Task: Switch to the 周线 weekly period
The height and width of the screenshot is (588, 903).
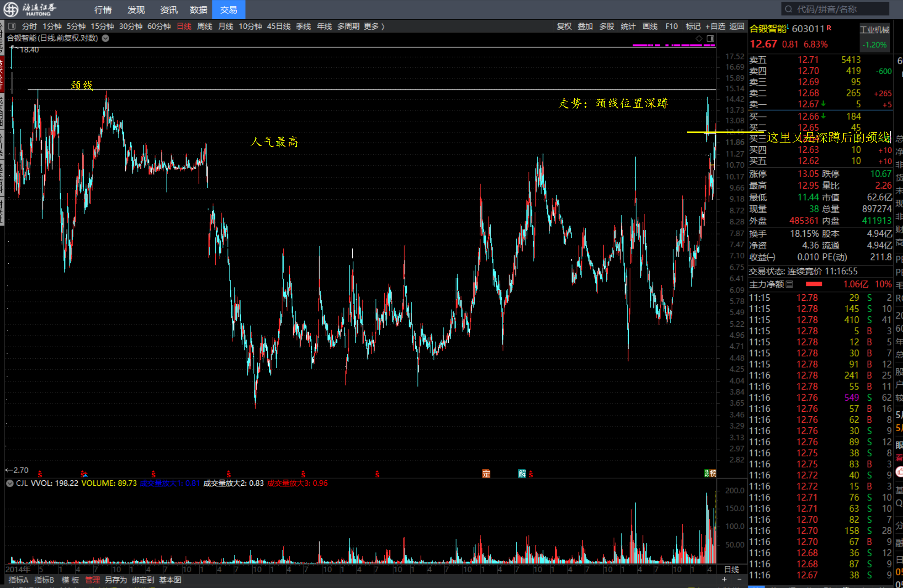Action: pos(204,26)
